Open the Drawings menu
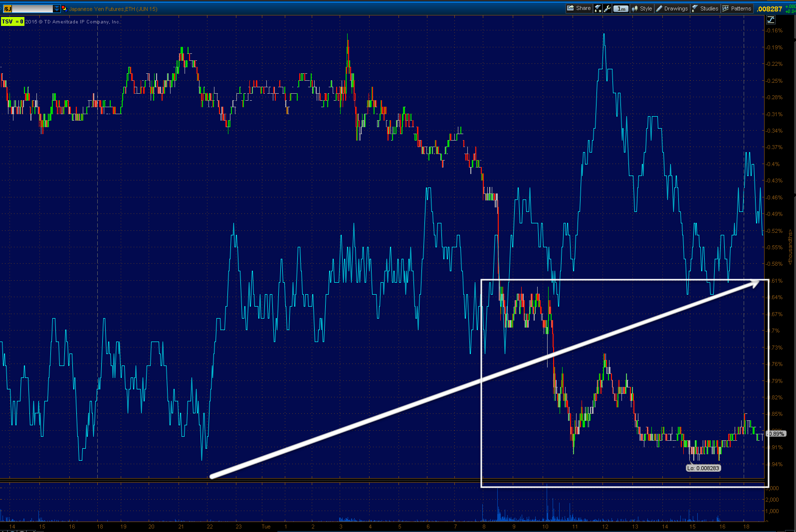796x532 pixels. (672, 8)
